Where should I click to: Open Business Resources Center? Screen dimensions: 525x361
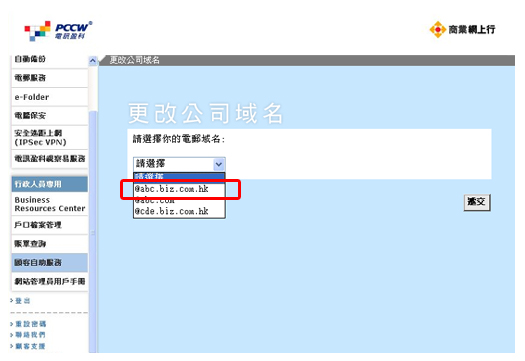pyautogui.click(x=50, y=204)
